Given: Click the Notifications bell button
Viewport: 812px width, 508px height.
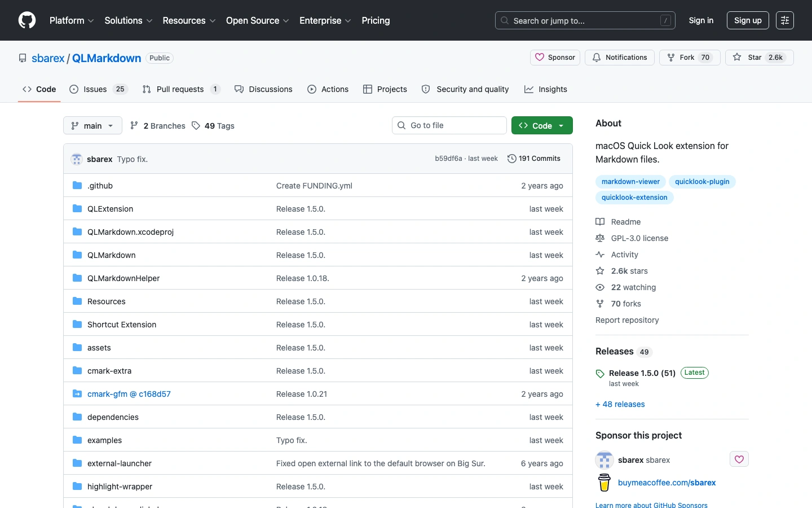Looking at the screenshot, I should coord(619,58).
